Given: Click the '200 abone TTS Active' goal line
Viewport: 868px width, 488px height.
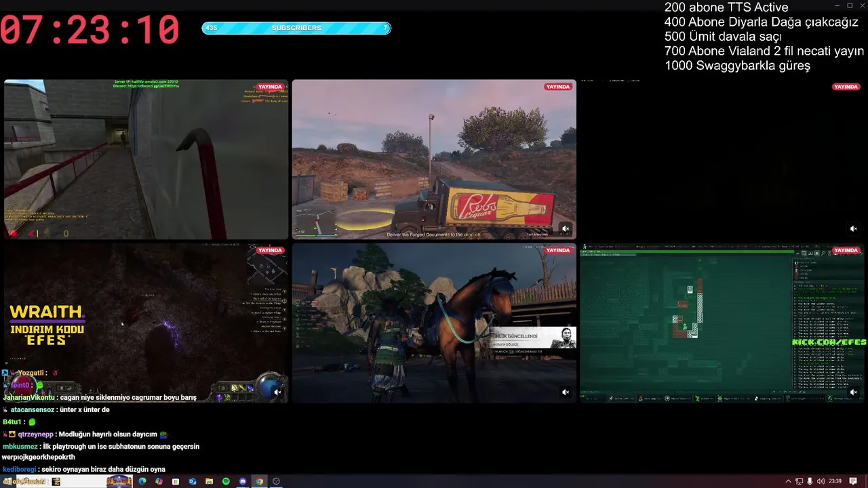Looking at the screenshot, I should click(x=726, y=7).
